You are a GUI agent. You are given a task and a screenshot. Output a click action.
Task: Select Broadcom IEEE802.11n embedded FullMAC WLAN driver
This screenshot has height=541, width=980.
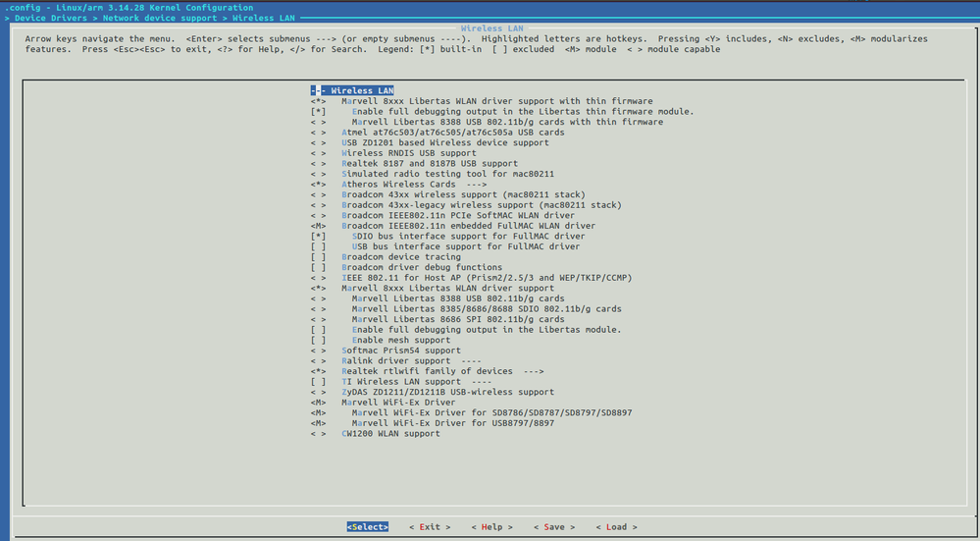[x=453, y=226]
